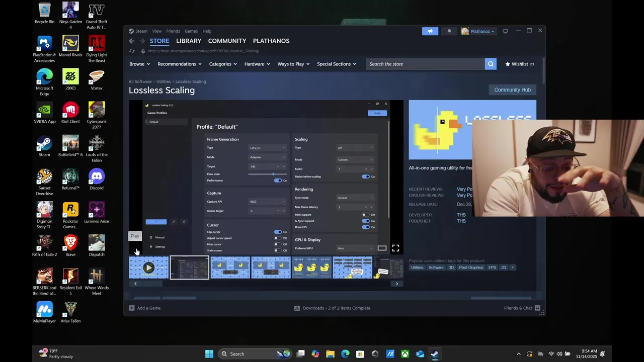This screenshot has width=644, height=362.
Task: Select the three-ducks FPS screenshot thumbnail
Action: [x=311, y=267]
